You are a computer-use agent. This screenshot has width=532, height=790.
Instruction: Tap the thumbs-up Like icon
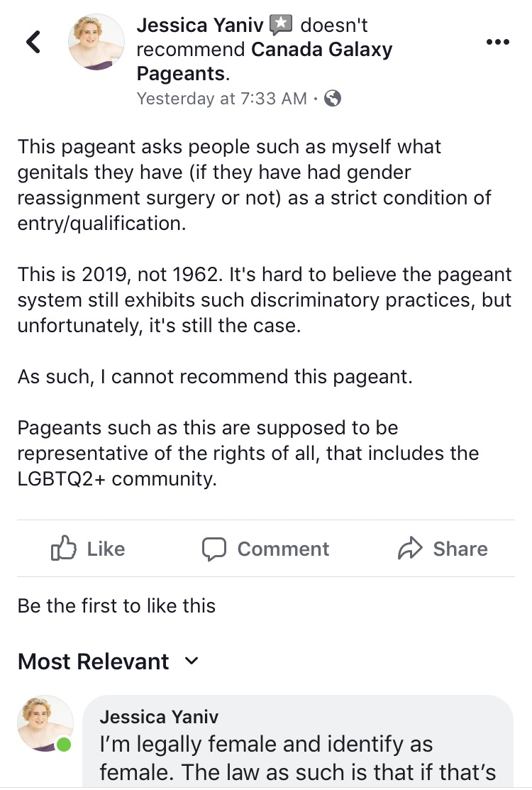pyautogui.click(x=63, y=548)
